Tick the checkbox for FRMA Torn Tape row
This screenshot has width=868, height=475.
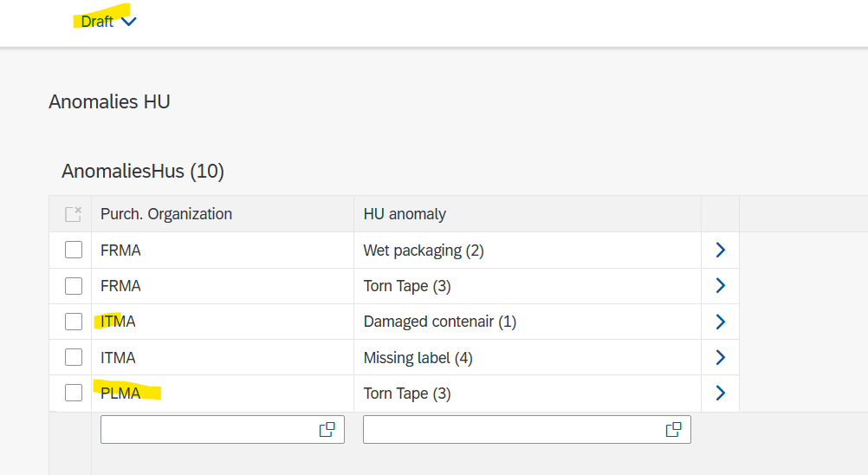click(x=74, y=286)
